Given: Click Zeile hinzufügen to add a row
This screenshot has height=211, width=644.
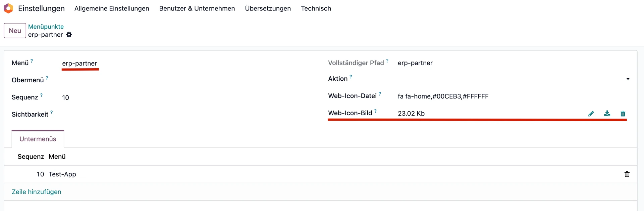Looking at the screenshot, I should pyautogui.click(x=37, y=192).
